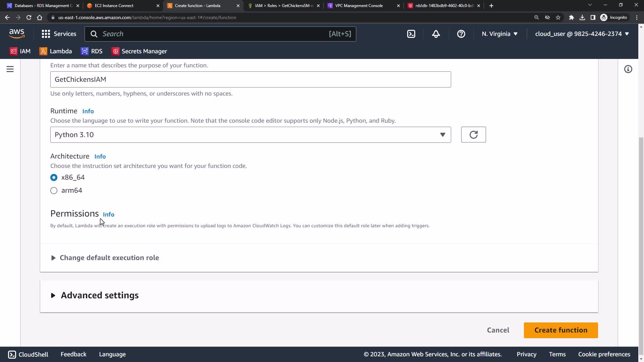The width and height of the screenshot is (644, 362).
Task: Select arm64 architecture
Action: click(54, 190)
